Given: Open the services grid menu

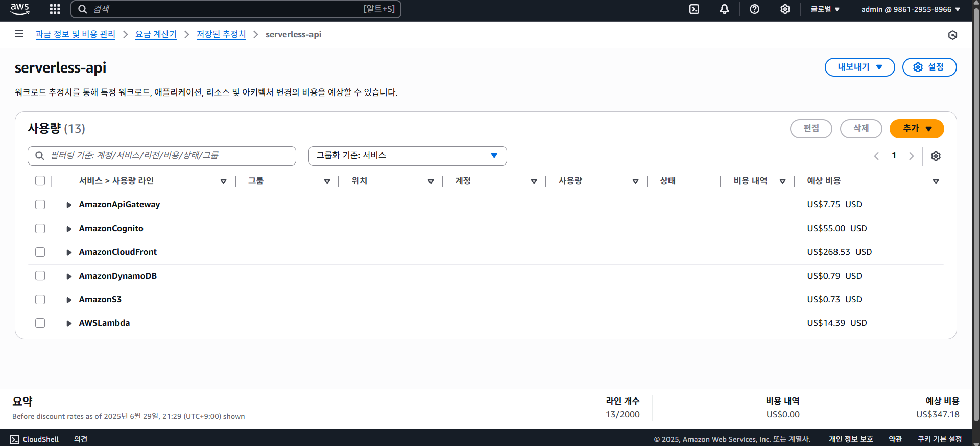Looking at the screenshot, I should pyautogui.click(x=55, y=9).
